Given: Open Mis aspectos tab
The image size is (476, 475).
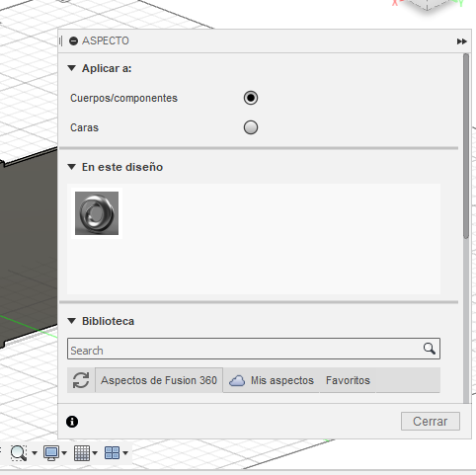Looking at the screenshot, I should pos(272,380).
